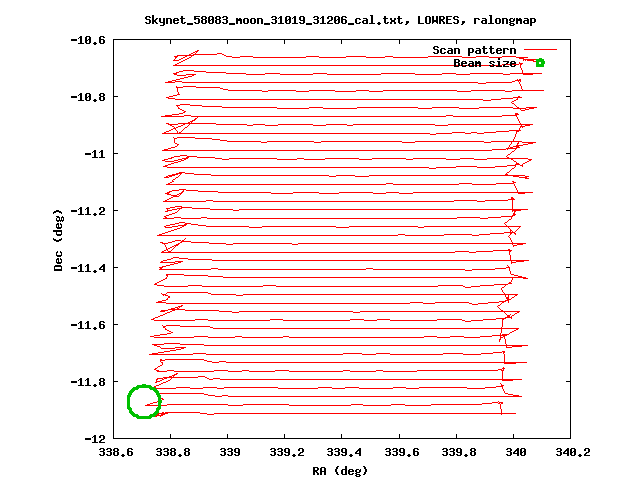
Task: Click the x-axis tick label 338.6
Action: (116, 452)
